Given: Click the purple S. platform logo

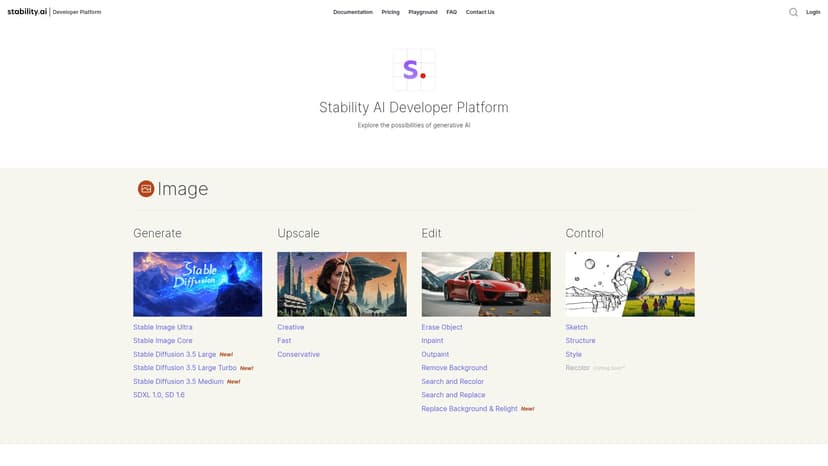Looking at the screenshot, I should point(413,70).
